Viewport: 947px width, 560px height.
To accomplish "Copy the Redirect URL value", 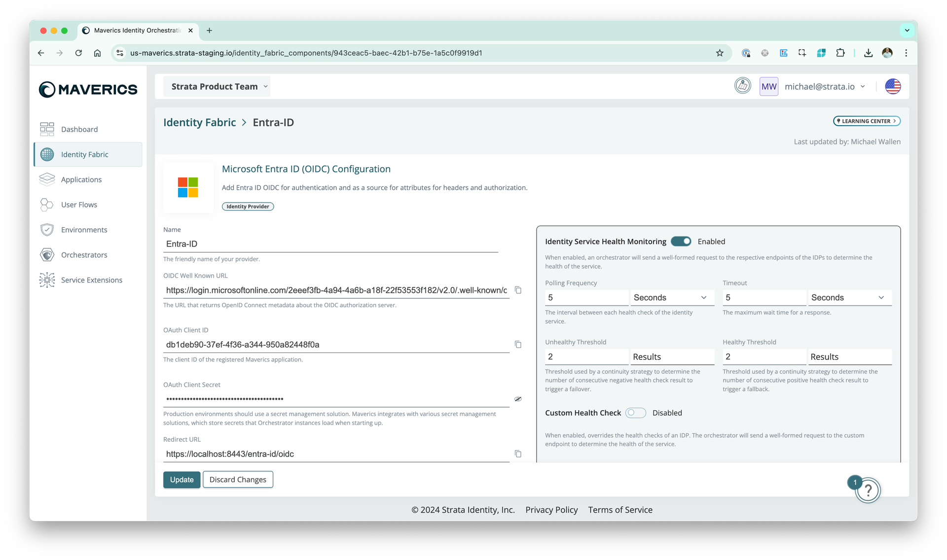I will coord(518,454).
